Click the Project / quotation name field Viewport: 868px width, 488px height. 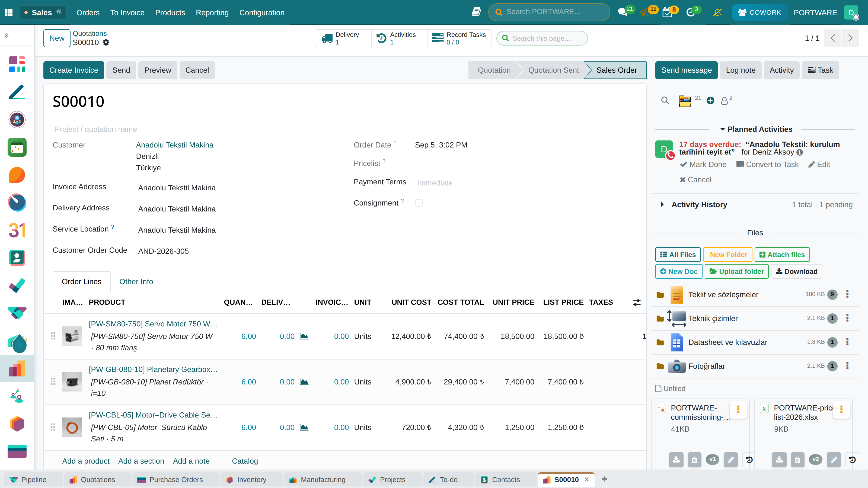[x=199, y=129]
